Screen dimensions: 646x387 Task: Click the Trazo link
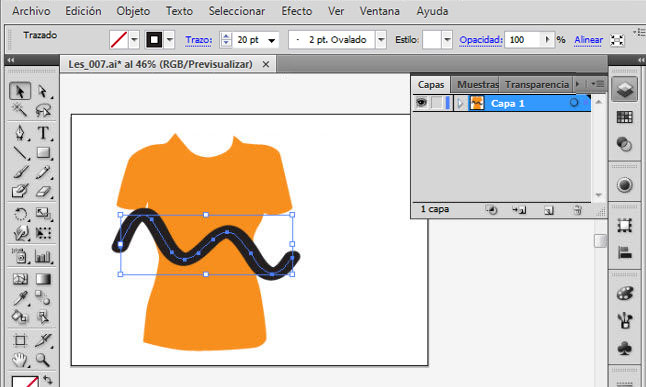coord(199,40)
